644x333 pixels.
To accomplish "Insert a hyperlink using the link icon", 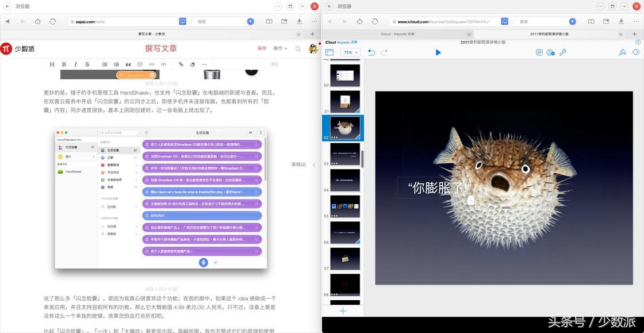I will [181, 65].
